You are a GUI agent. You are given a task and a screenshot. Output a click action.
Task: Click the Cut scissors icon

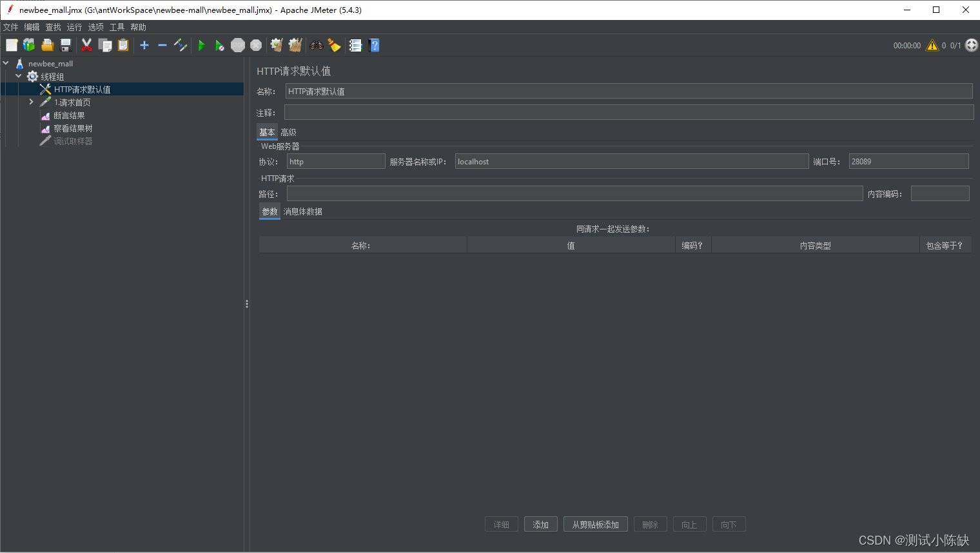86,45
